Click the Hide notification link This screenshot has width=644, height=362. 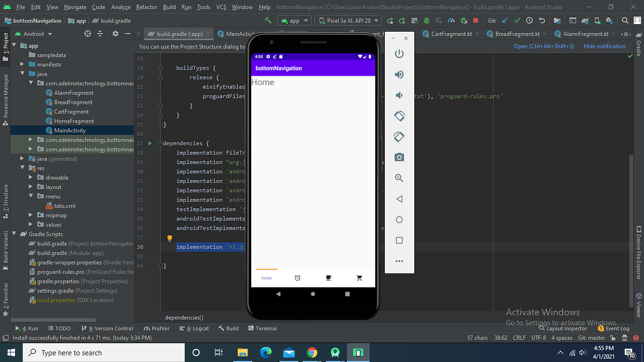click(604, 46)
